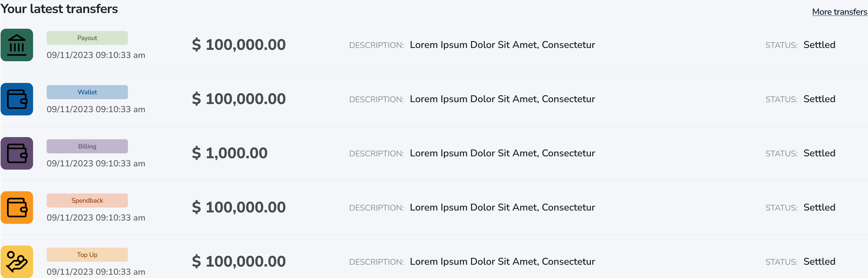Select the $ 1,000.00 Billing amount

230,153
